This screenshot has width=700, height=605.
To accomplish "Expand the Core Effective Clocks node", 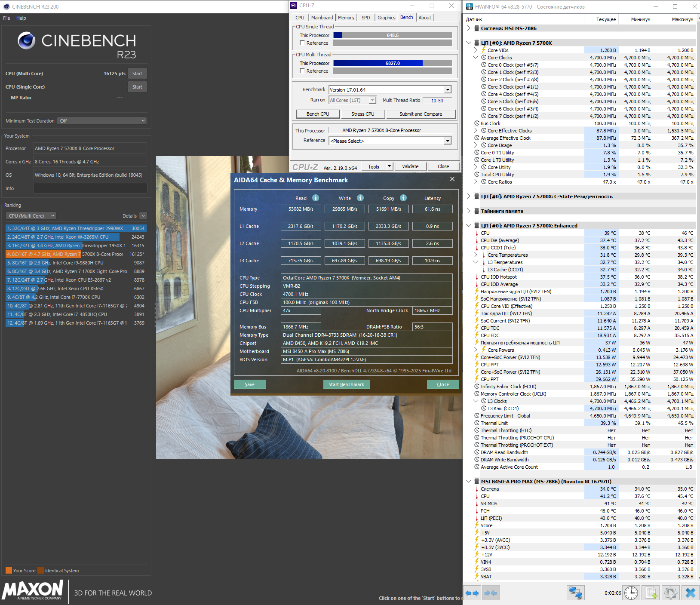I will [476, 131].
